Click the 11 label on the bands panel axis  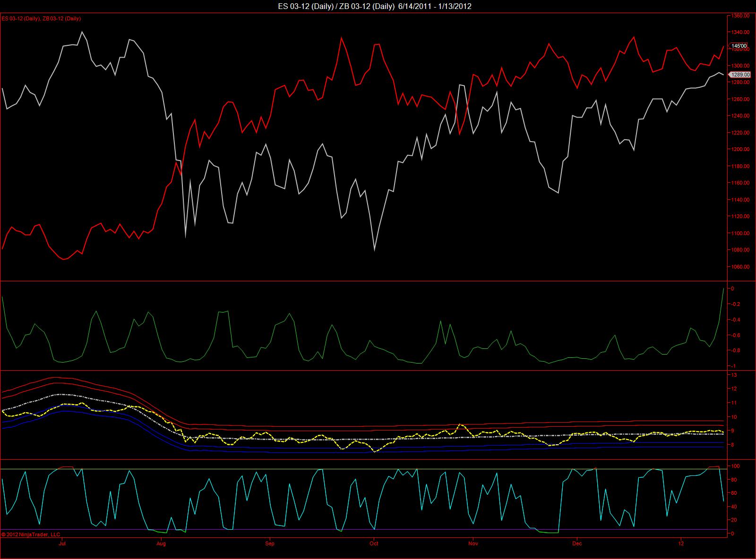click(x=733, y=403)
